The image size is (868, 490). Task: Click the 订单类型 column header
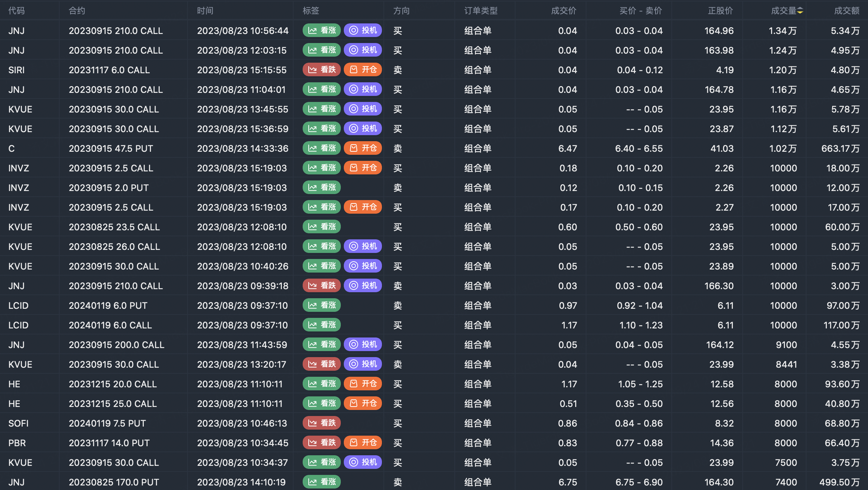coord(481,11)
